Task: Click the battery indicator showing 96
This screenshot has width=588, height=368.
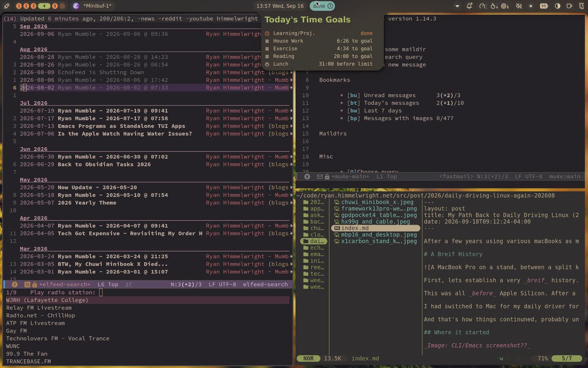Action: [544, 6]
